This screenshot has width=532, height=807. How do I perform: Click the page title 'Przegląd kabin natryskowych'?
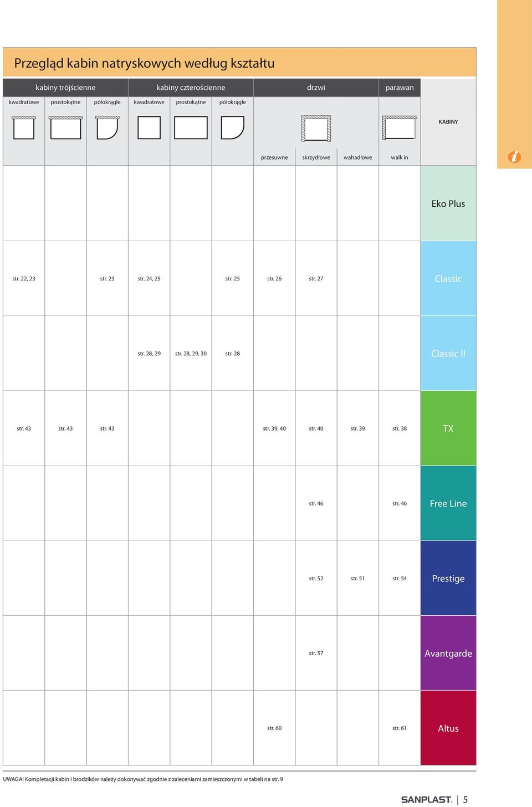[98, 63]
